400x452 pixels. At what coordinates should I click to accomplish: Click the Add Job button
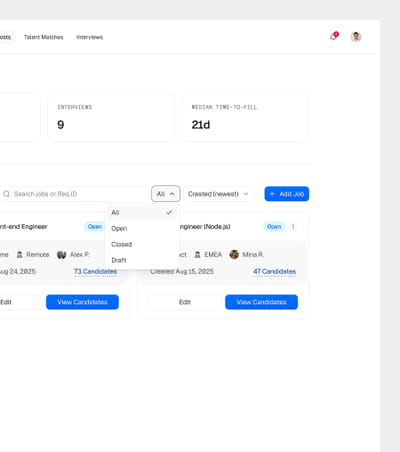coord(287,194)
